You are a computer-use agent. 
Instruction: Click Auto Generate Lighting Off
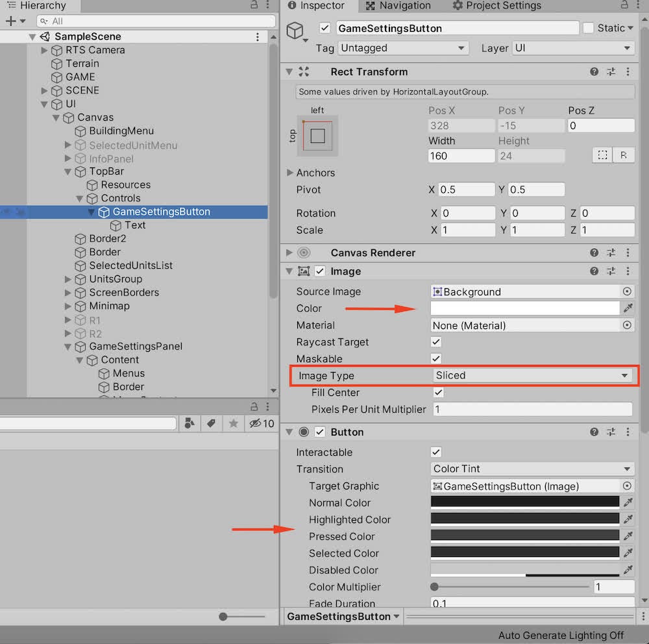pyautogui.click(x=561, y=636)
